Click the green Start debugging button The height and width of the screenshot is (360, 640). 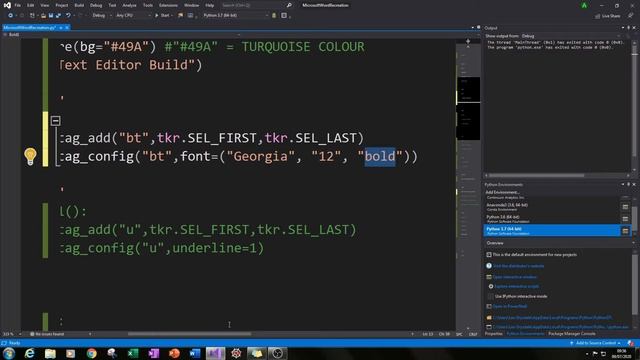tap(162, 16)
